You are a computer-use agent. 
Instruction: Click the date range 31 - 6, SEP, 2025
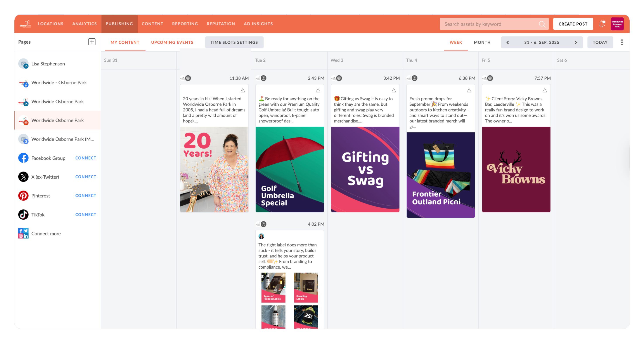[542, 42]
